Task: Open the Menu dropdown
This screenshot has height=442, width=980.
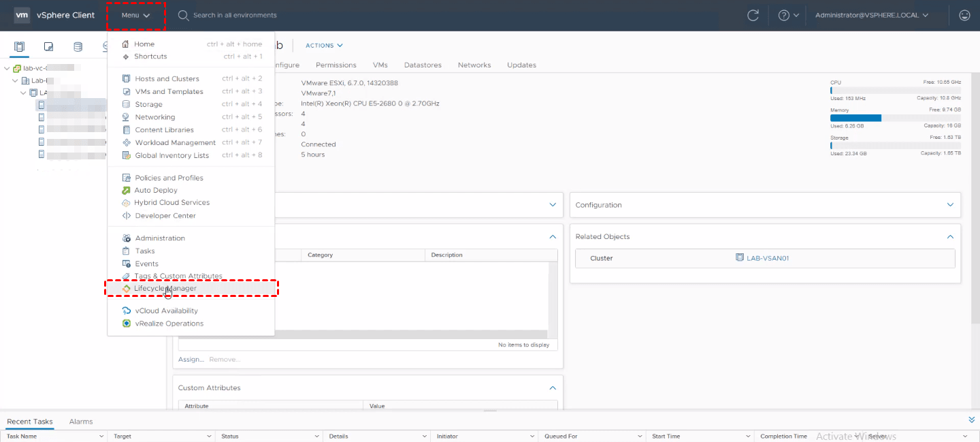Action: tap(135, 15)
